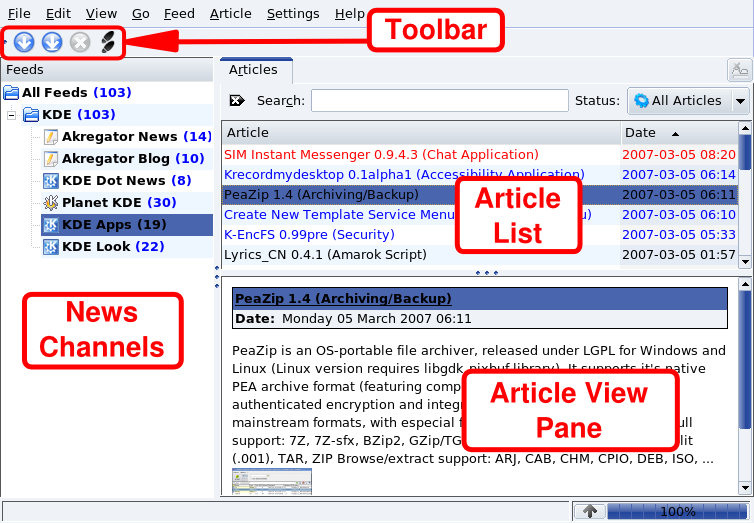Click the up arrow button in status bar

coord(590,511)
